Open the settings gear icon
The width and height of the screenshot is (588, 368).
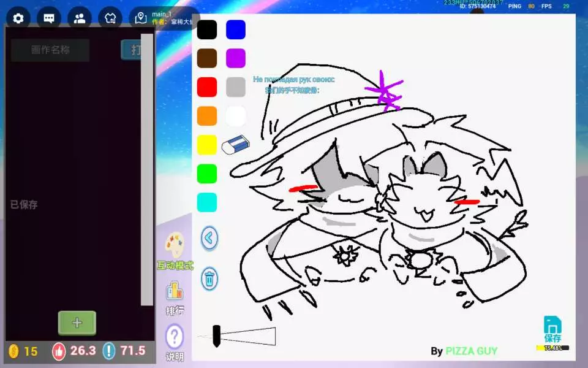point(18,18)
